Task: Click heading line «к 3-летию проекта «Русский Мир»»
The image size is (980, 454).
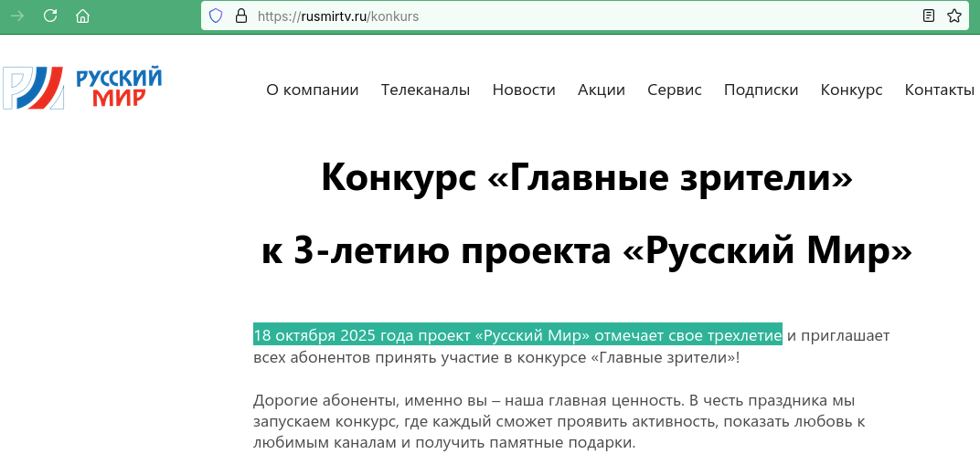Action: coord(587,252)
